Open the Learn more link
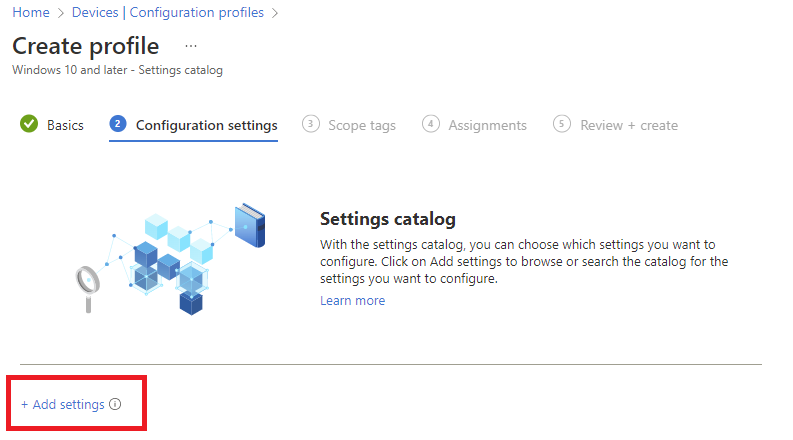Screen dimensions: 793x440 click(353, 301)
